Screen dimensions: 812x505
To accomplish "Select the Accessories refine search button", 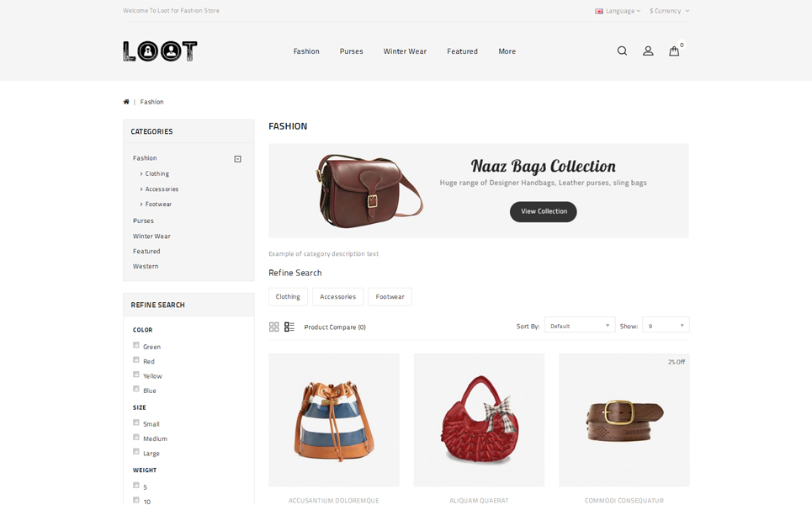I will click(337, 297).
